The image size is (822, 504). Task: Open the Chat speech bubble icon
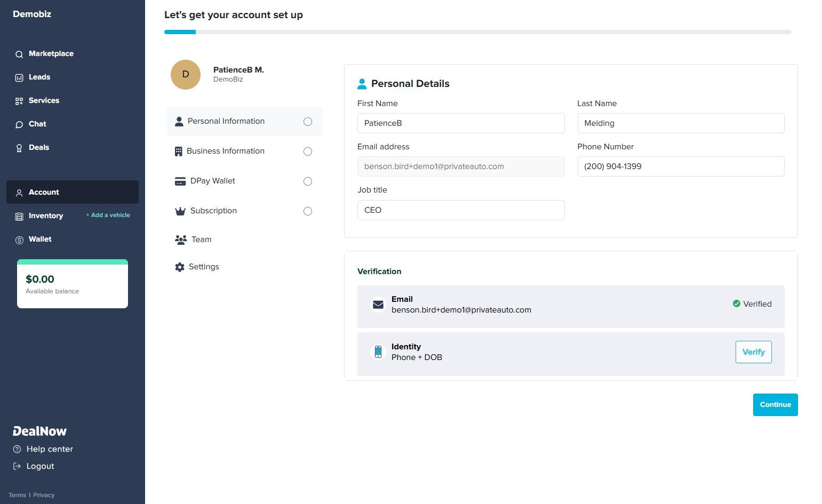19,124
